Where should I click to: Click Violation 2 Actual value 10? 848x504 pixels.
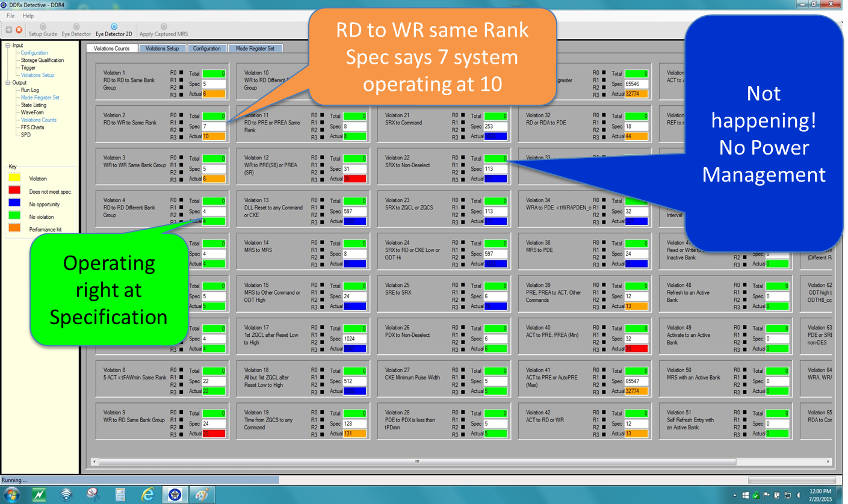click(214, 137)
